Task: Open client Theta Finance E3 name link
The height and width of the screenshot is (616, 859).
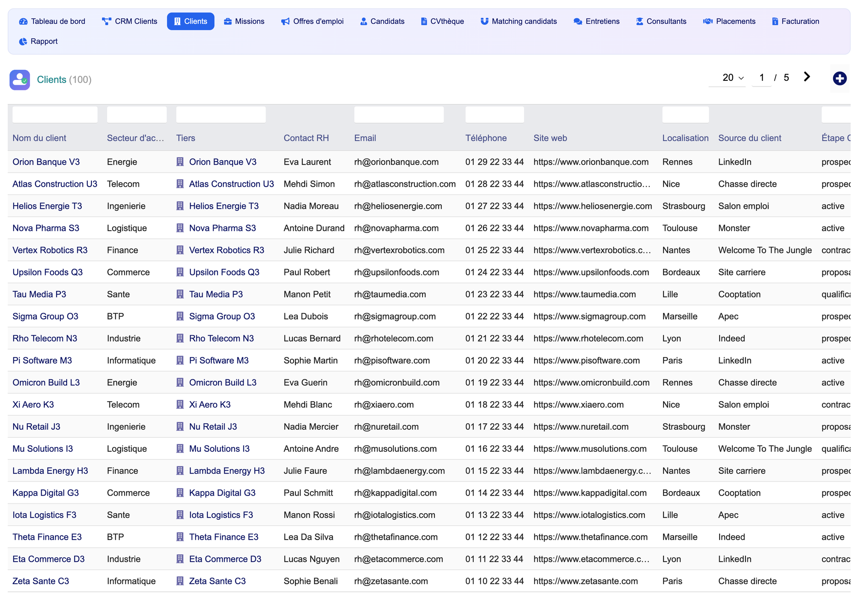Action: tap(47, 537)
